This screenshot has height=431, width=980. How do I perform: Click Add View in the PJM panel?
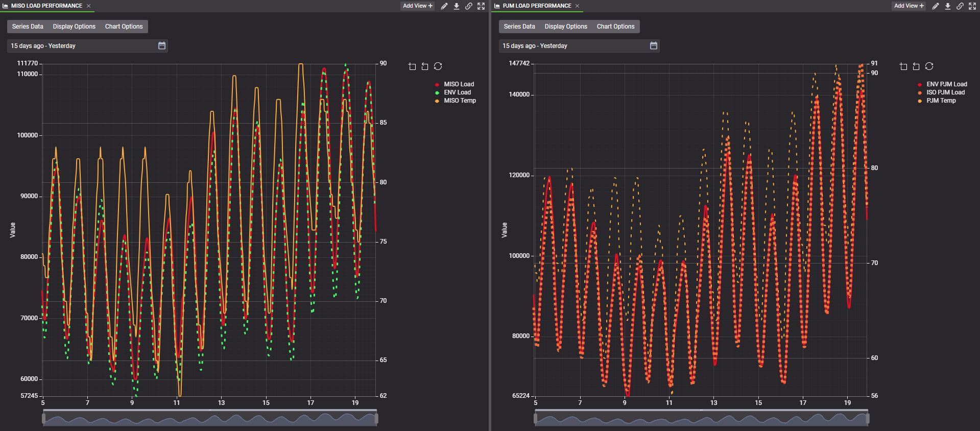pos(909,6)
